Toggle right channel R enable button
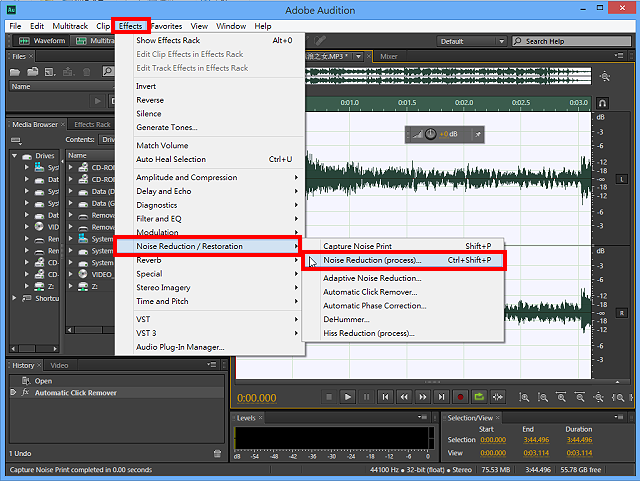640x481 pixels. click(622, 313)
